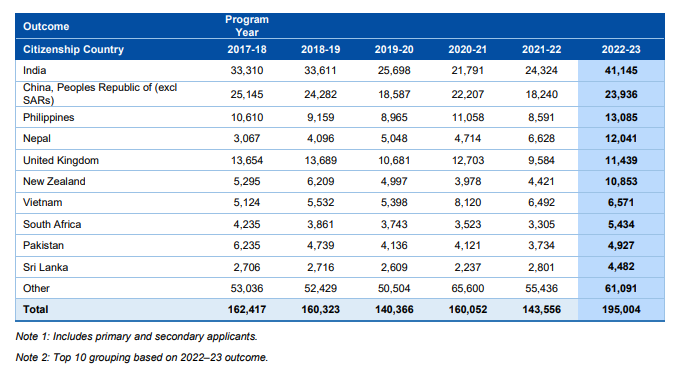682x379 pixels.
Task: Click Philippines 2020-21 value 11,058
Action: (x=468, y=117)
